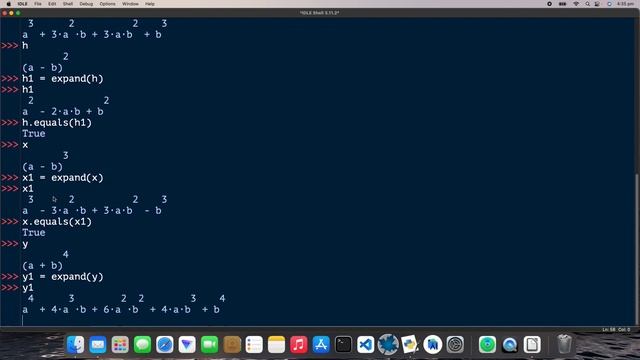Open the blue spiky round dock icon
This screenshot has height=360, width=640.
click(x=388, y=344)
